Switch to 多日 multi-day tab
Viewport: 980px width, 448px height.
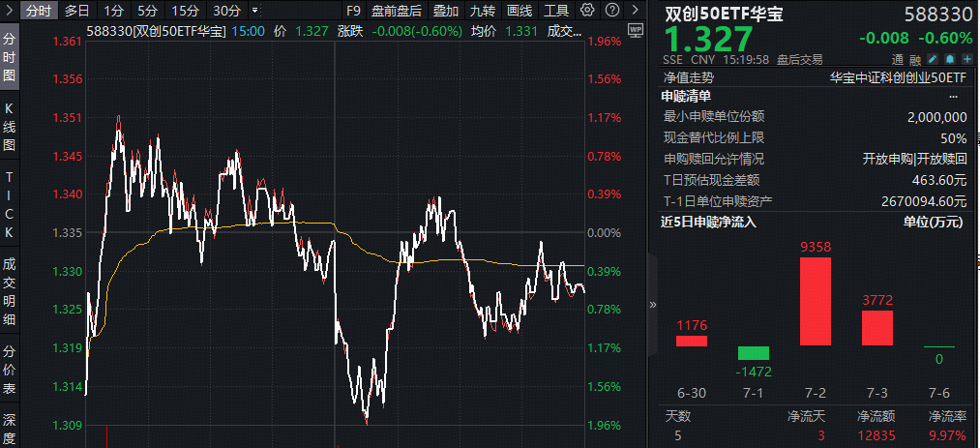coord(77,11)
